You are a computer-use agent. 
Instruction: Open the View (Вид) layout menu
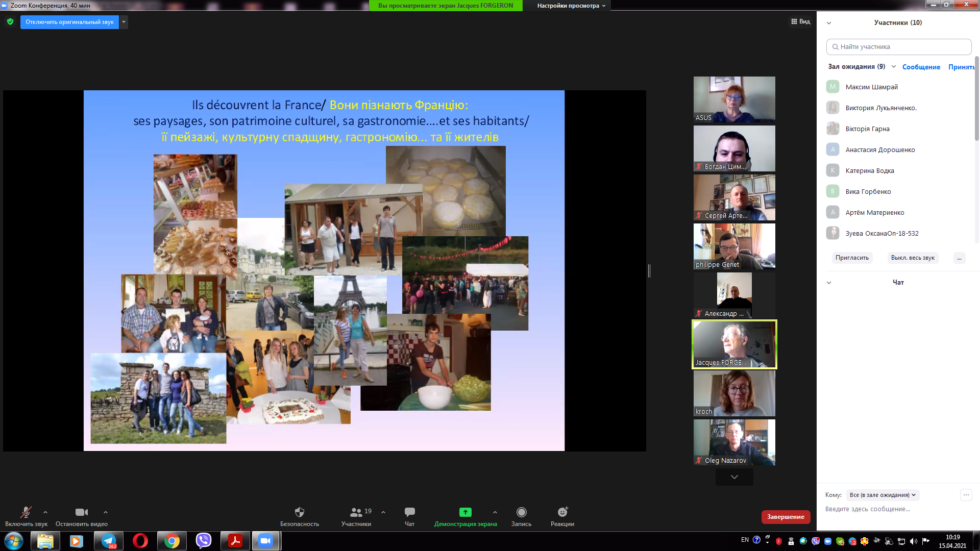point(800,21)
